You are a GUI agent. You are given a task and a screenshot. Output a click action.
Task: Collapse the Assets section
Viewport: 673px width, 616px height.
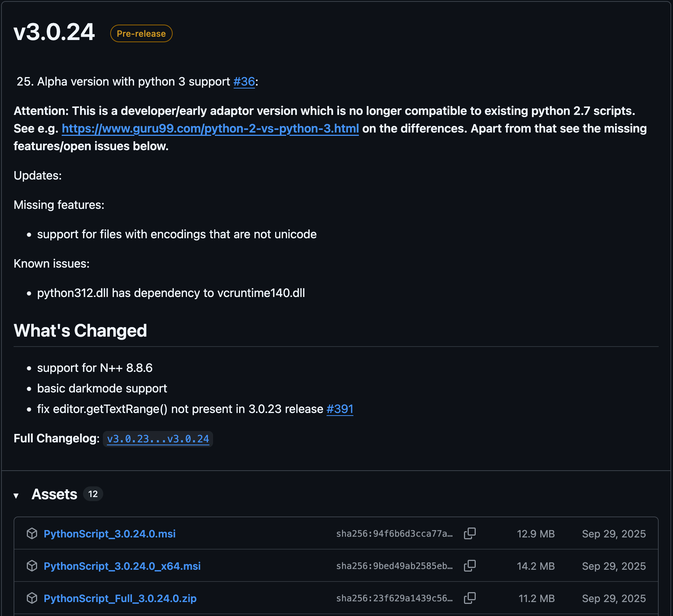click(x=17, y=494)
